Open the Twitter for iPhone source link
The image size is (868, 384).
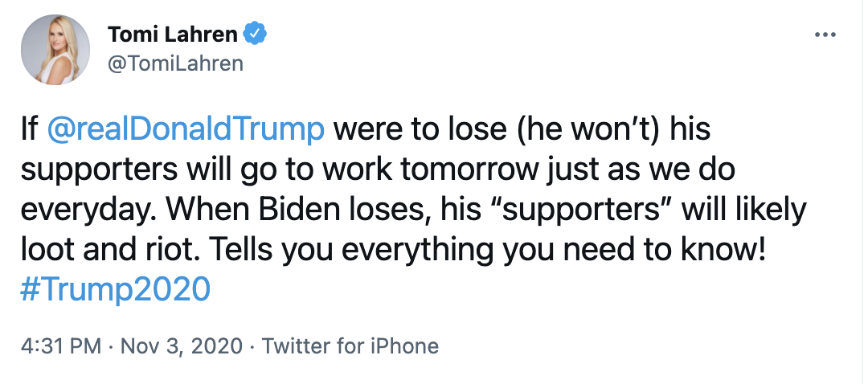point(350,346)
